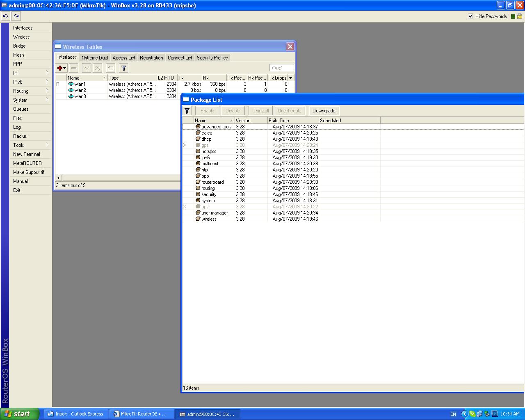Viewport: 525px width, 420px height.
Task: Expand the IP submenu
Action: pyautogui.click(x=31, y=73)
